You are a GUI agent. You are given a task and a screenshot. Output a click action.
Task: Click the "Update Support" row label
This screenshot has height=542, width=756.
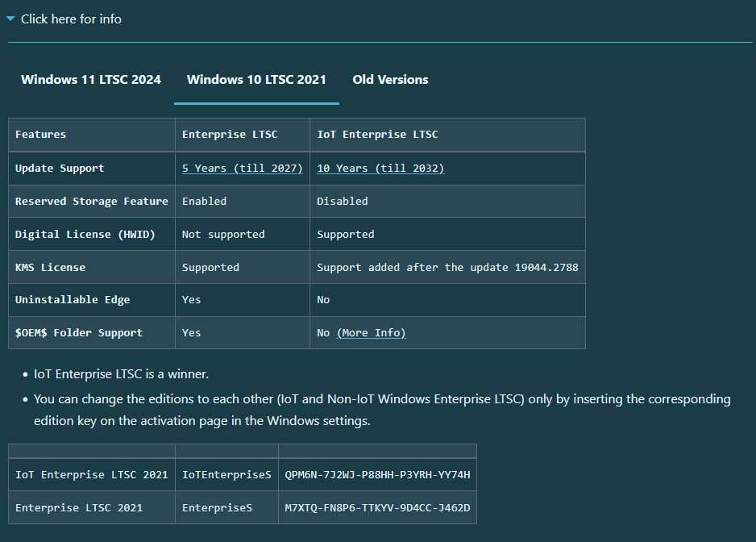pos(92,169)
